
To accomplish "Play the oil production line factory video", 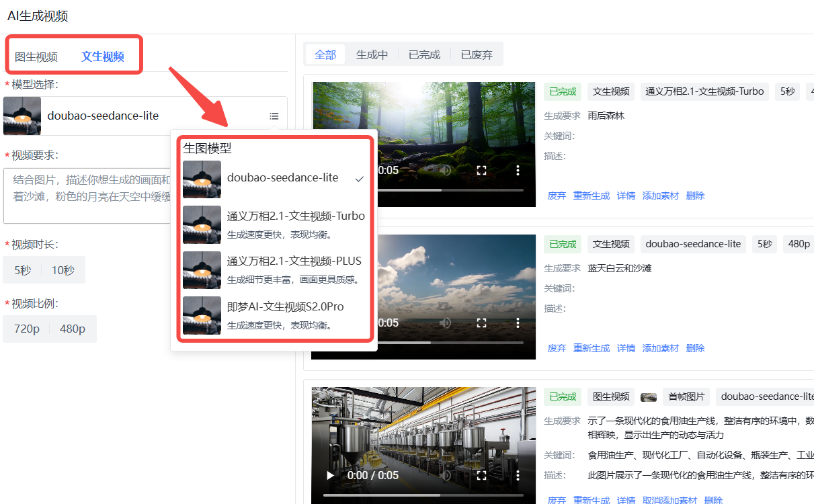I will (330, 475).
